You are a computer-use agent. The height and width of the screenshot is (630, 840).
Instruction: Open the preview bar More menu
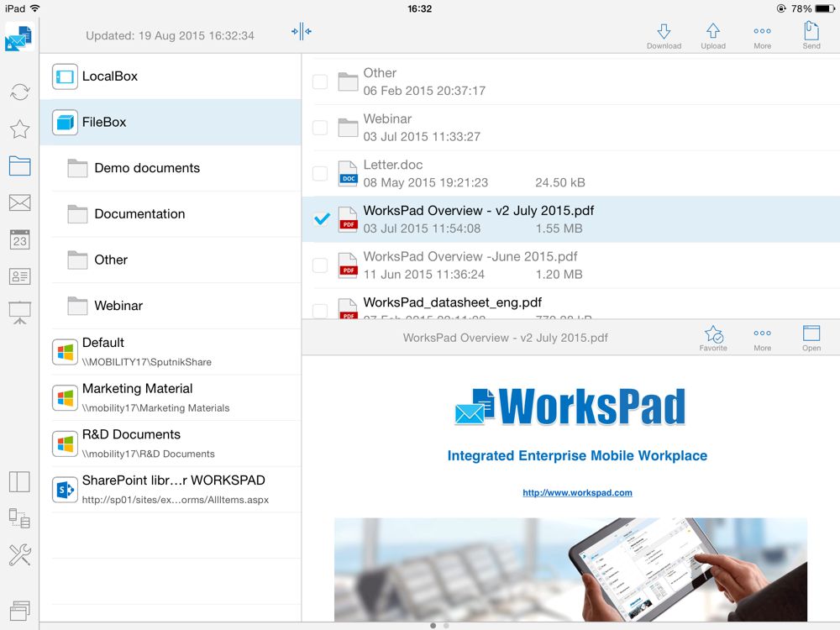pyautogui.click(x=763, y=339)
